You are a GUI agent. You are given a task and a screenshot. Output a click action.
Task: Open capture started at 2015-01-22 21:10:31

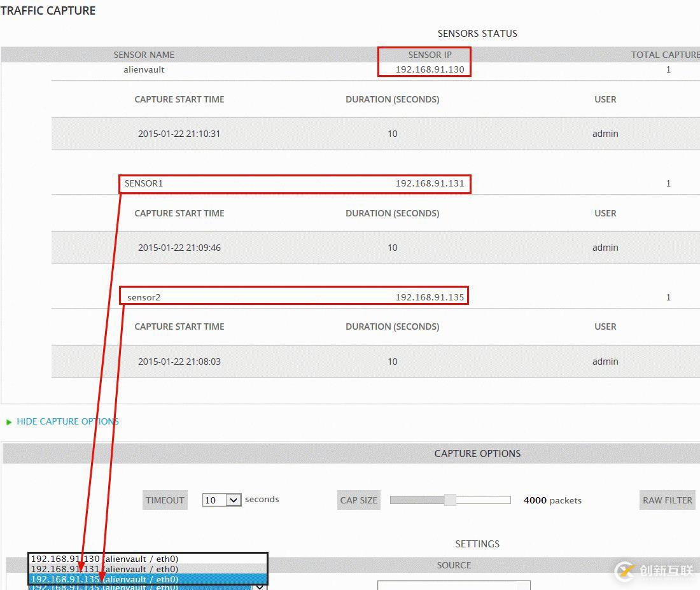point(179,134)
